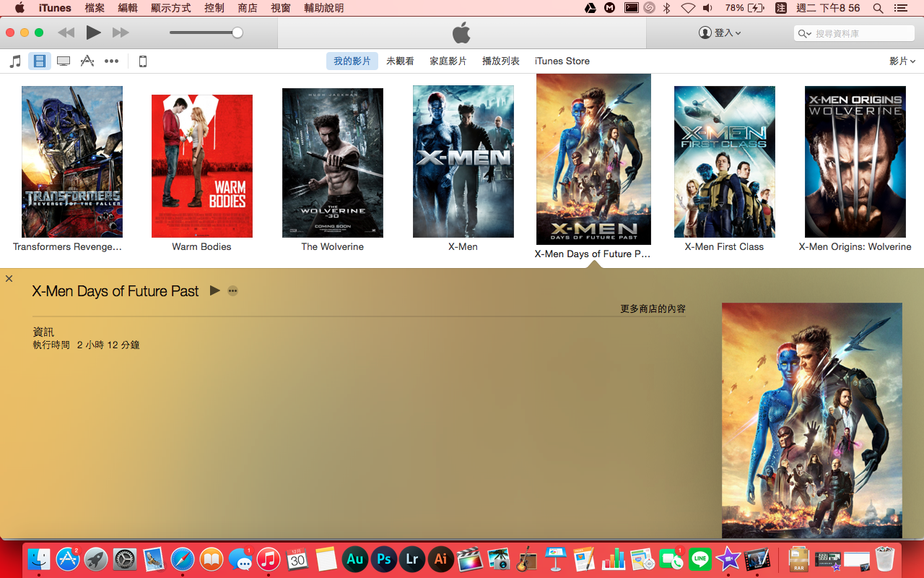Open the 視窗 menu

[x=281, y=8]
